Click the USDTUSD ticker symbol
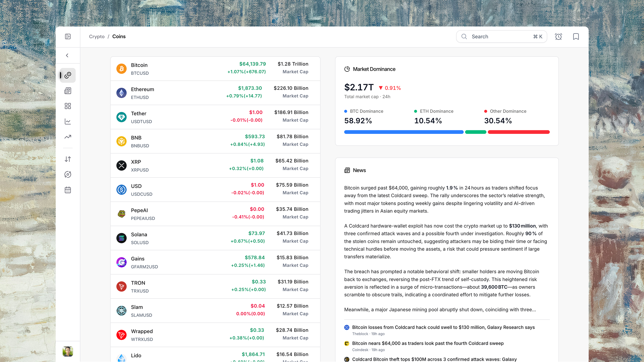Viewport: 644px width, 362px height. click(x=141, y=122)
